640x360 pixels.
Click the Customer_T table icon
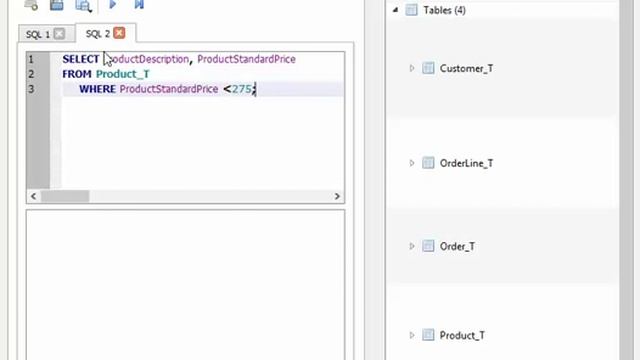428,68
